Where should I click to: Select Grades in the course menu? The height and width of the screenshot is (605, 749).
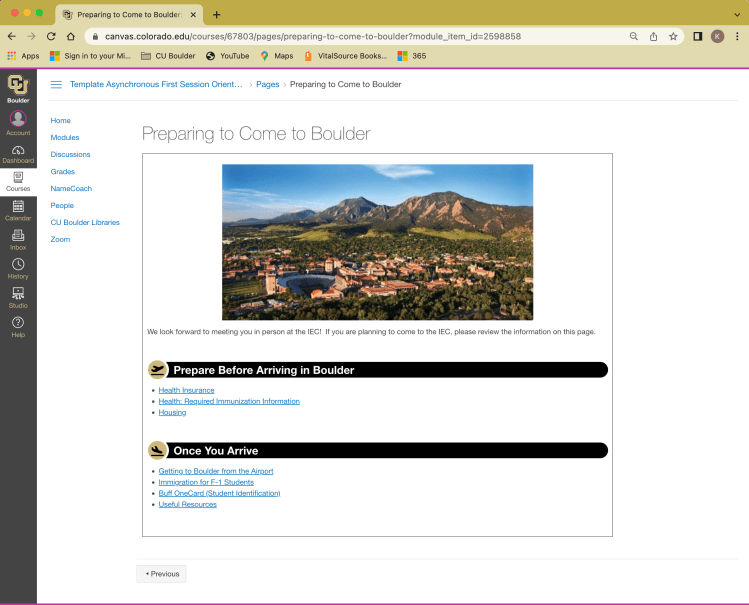[x=63, y=171]
